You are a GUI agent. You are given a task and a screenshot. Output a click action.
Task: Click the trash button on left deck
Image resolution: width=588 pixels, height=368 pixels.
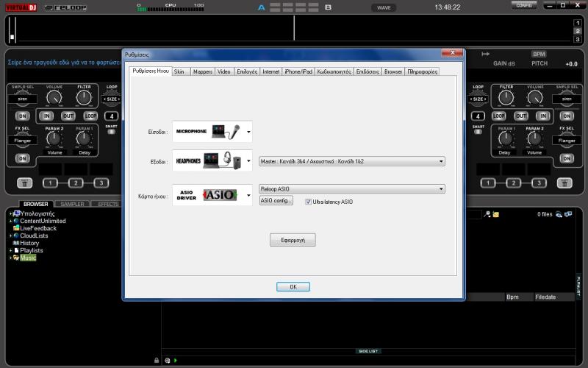coord(25,183)
